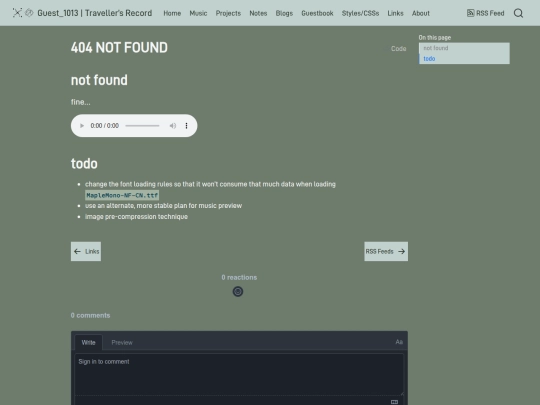The height and width of the screenshot is (405, 540).
Task: Click the 'Sign in to comment' text area
Action: tap(239, 374)
